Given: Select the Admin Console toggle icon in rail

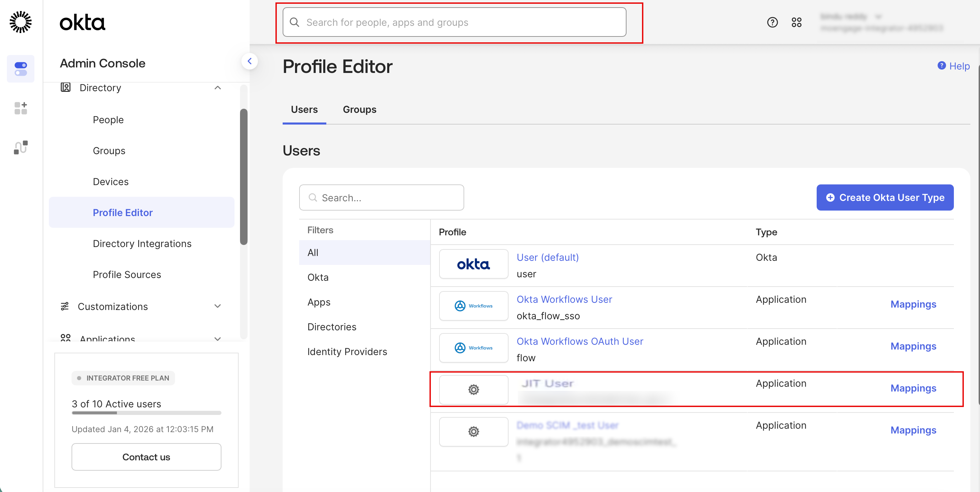Looking at the screenshot, I should tap(21, 69).
